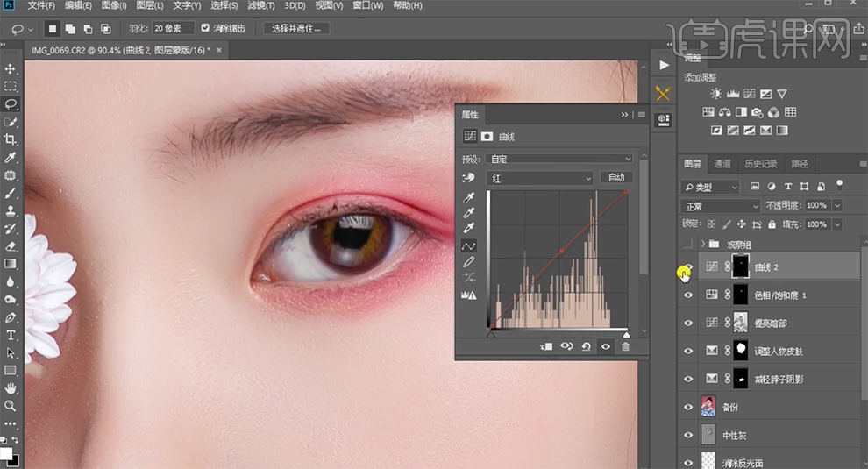This screenshot has width=868, height=469.
Task: Add a Photo Filter adjustment
Action: point(758,112)
